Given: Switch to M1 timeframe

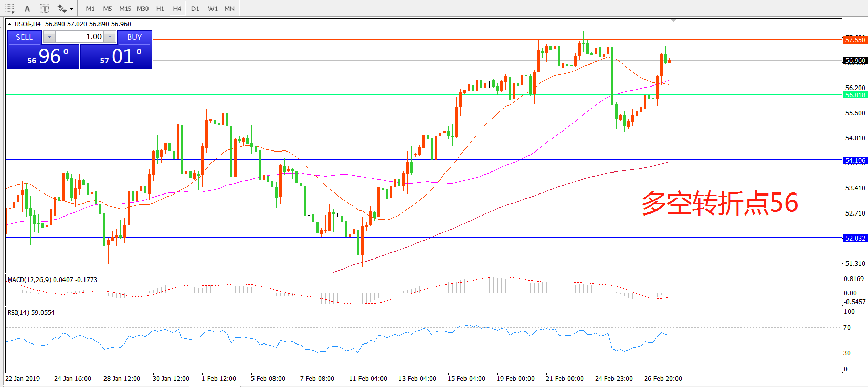Looking at the screenshot, I should (90, 9).
